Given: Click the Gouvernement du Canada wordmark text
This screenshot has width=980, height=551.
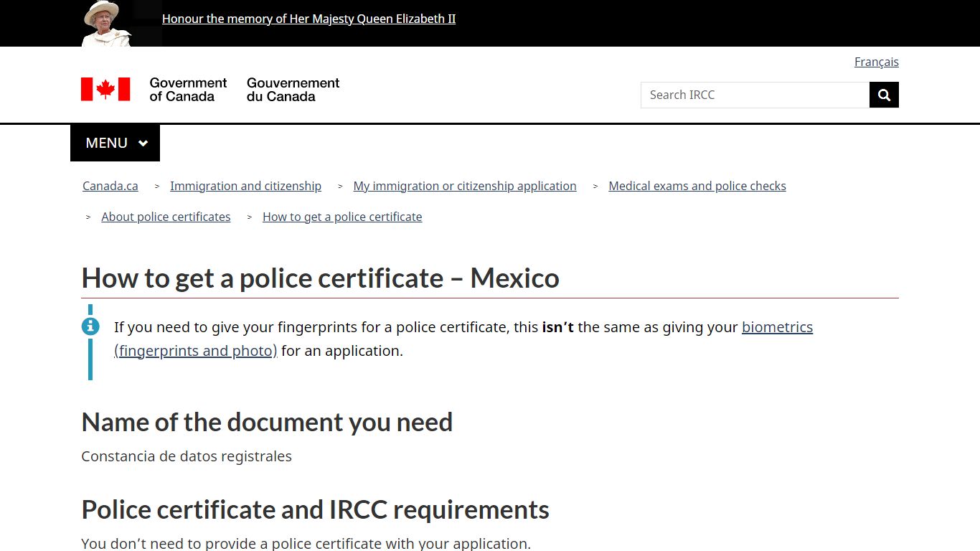Looking at the screenshot, I should pos(293,90).
